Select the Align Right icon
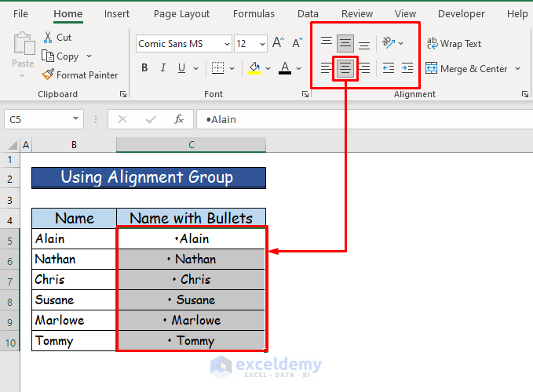Viewport: 533px width, 392px height. click(x=364, y=68)
